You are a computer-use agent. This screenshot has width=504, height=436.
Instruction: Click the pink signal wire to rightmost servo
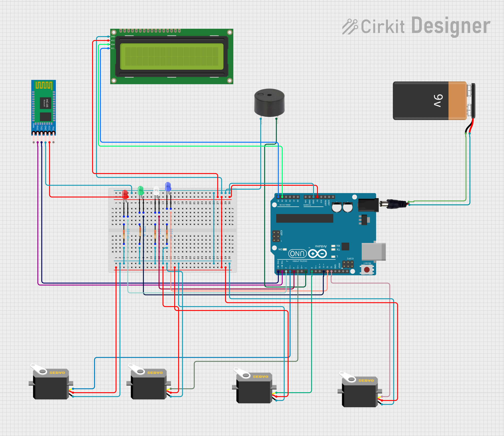coord(390,338)
